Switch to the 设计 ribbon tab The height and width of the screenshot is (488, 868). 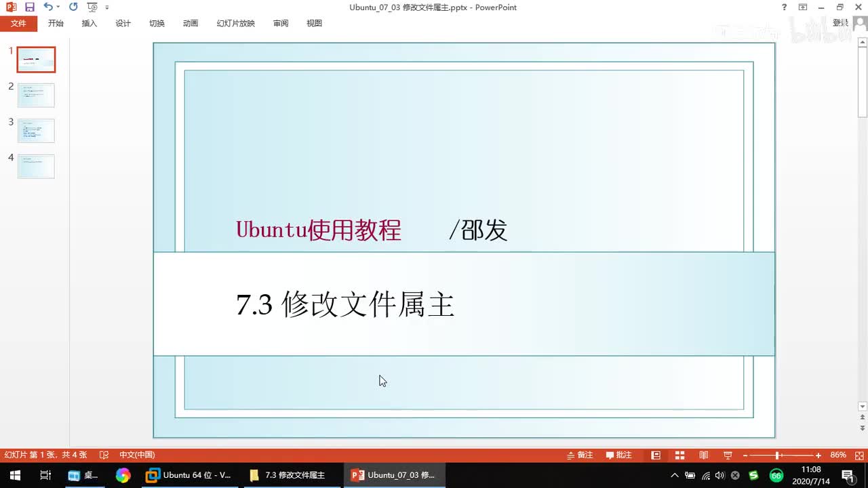pos(123,23)
